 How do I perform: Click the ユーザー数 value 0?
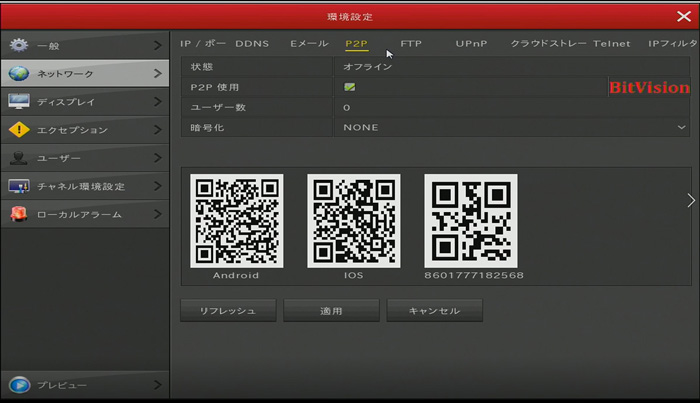[x=347, y=108]
